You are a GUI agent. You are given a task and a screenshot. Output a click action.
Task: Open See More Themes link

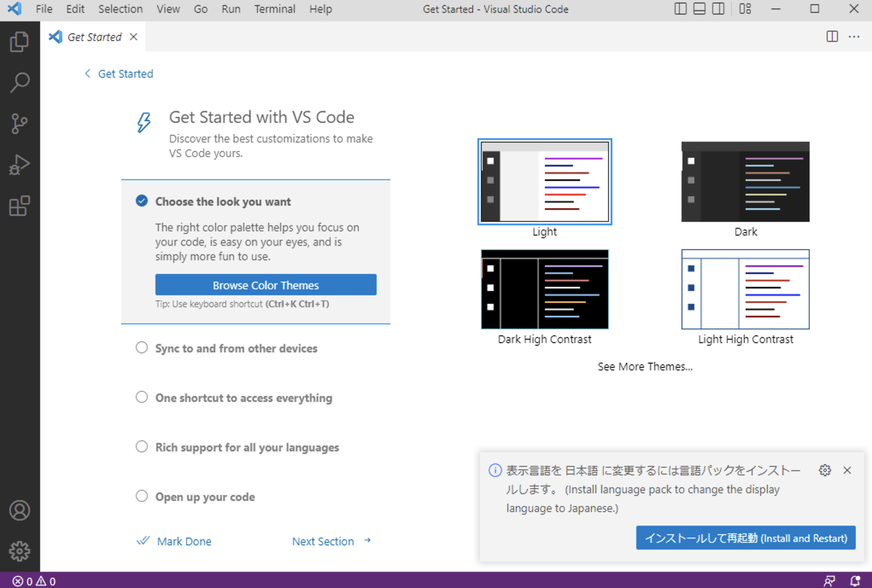coord(645,367)
